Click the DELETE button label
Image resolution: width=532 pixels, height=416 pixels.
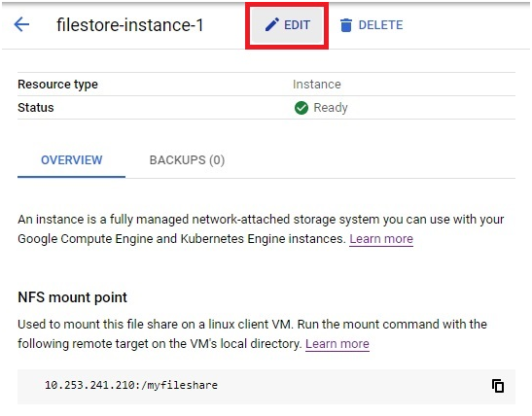pos(380,25)
